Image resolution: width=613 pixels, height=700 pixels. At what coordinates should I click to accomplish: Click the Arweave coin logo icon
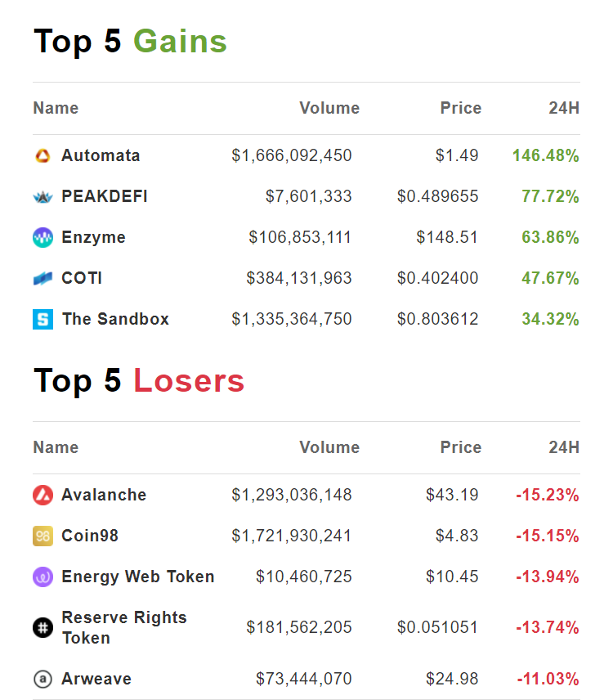pyautogui.click(x=43, y=679)
